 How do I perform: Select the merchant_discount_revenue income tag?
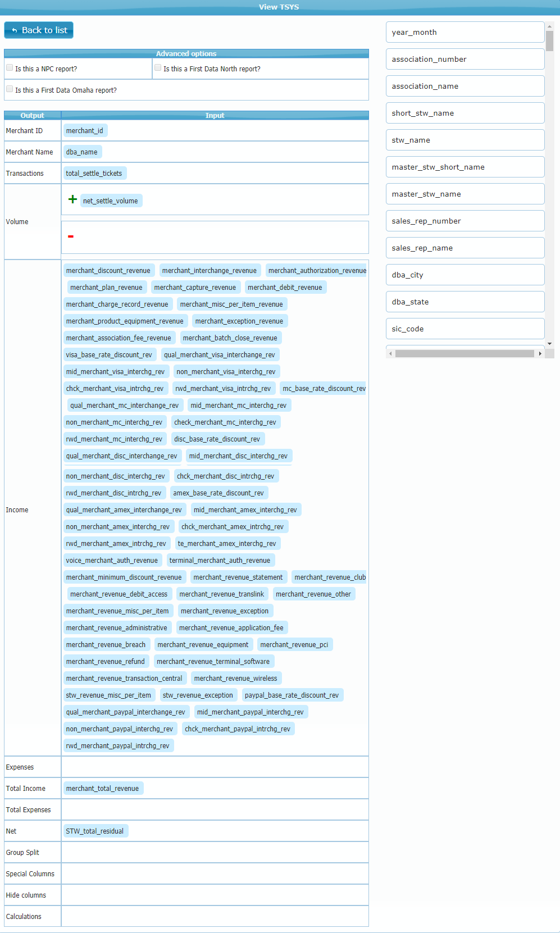tap(108, 271)
